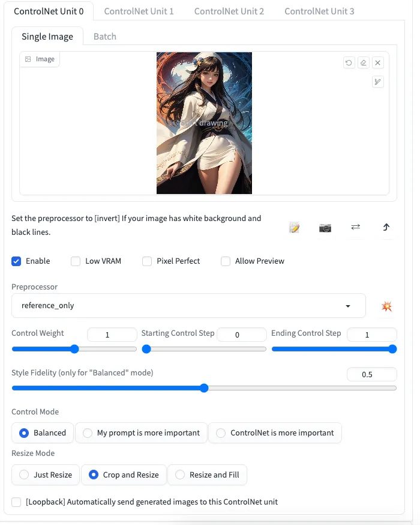Open new canvas with notepad icon
The width and height of the screenshot is (420, 525).
294,228
